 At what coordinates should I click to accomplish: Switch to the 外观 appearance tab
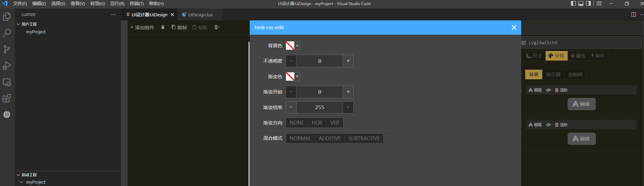coord(556,56)
